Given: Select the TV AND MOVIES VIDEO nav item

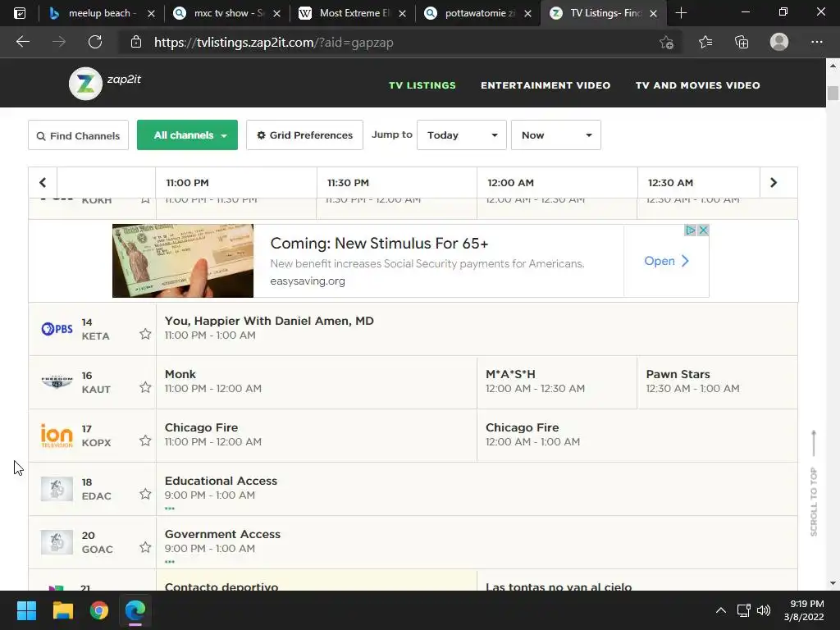Looking at the screenshot, I should coord(697,85).
